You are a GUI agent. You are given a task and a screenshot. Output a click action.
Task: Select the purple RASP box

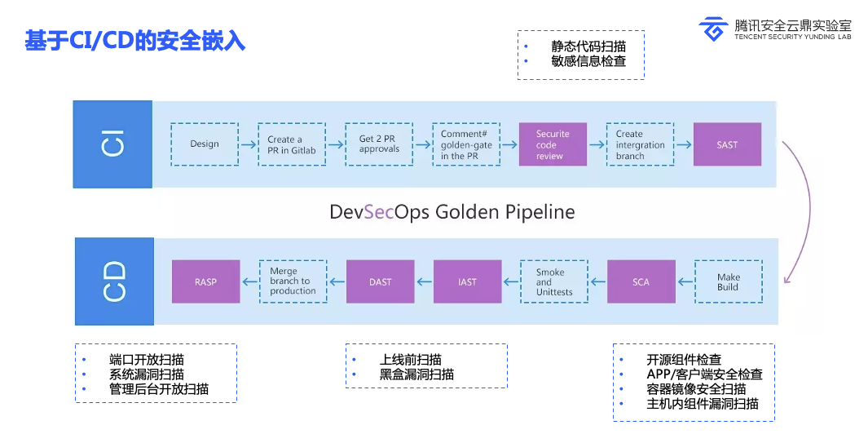coord(205,281)
